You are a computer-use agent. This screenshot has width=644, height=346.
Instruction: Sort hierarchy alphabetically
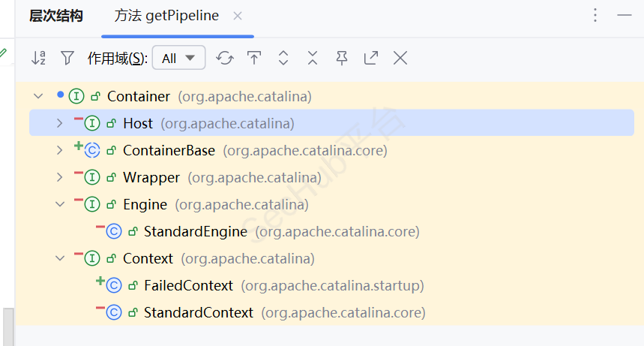[39, 58]
